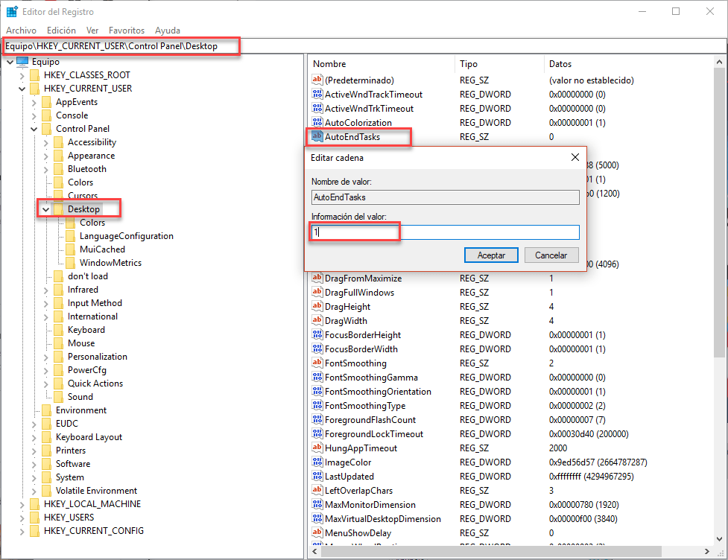The width and height of the screenshot is (728, 560).
Task: Open the Edición menu
Action: click(61, 31)
